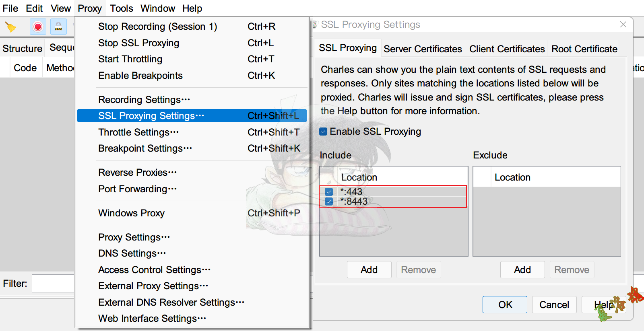Click into the Filter text field
The height and width of the screenshot is (331, 644).
(53, 284)
